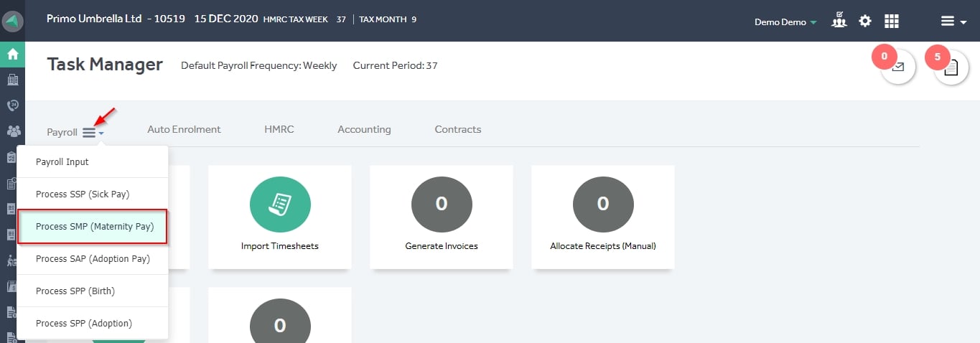Toggle the Payroll menu dropdown
This screenshot has height=343, width=980.
pyautogui.click(x=93, y=133)
